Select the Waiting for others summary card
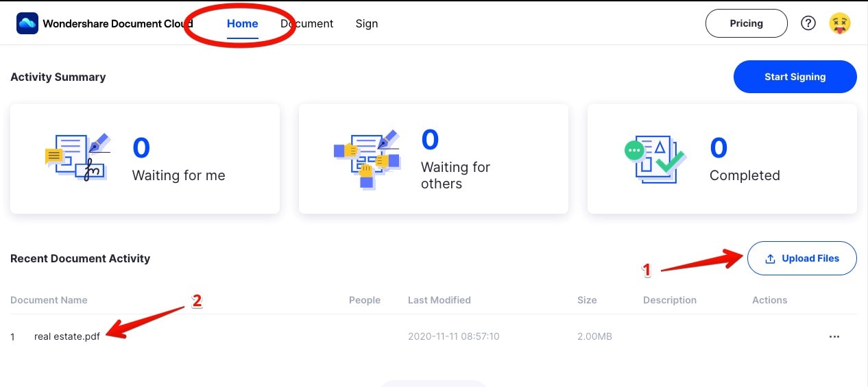The width and height of the screenshot is (868, 387). [433, 159]
